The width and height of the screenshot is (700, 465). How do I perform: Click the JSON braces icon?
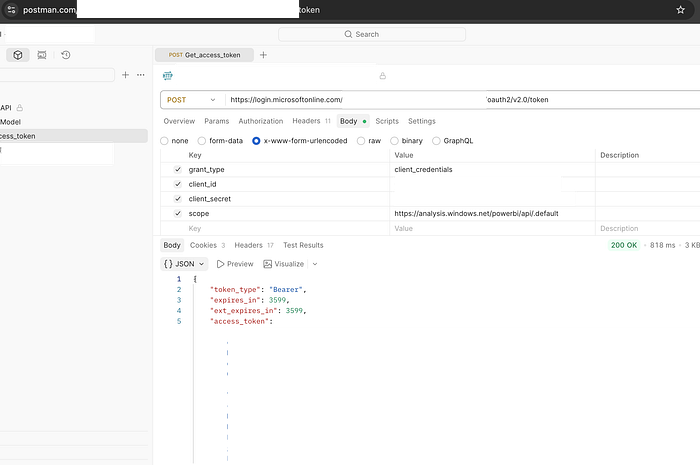point(168,264)
